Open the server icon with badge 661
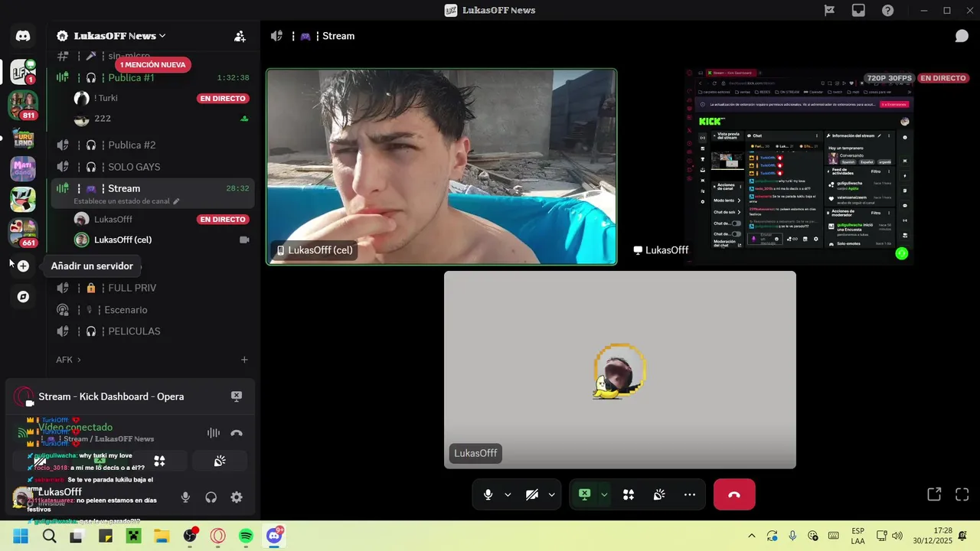Viewport: 980px width, 551px height. [x=23, y=232]
